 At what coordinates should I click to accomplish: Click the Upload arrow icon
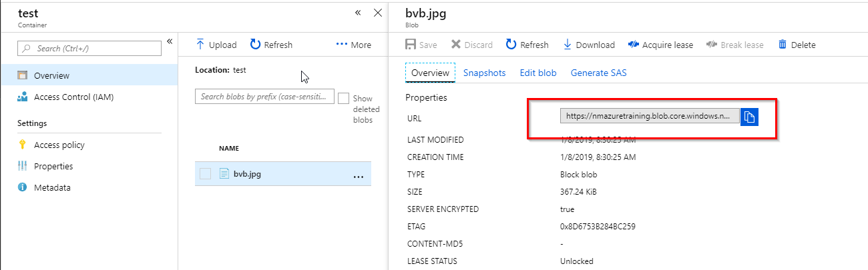click(x=200, y=45)
